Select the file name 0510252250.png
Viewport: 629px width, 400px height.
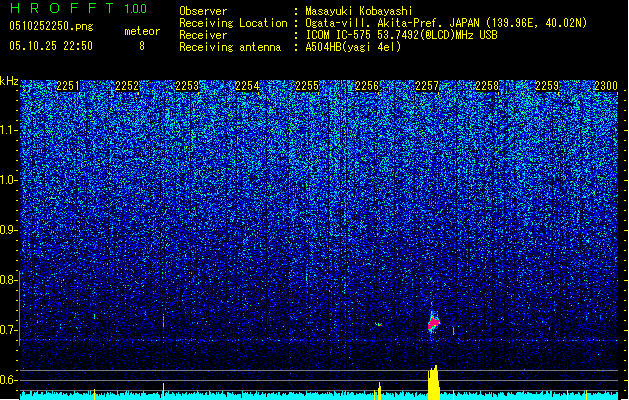51,26
